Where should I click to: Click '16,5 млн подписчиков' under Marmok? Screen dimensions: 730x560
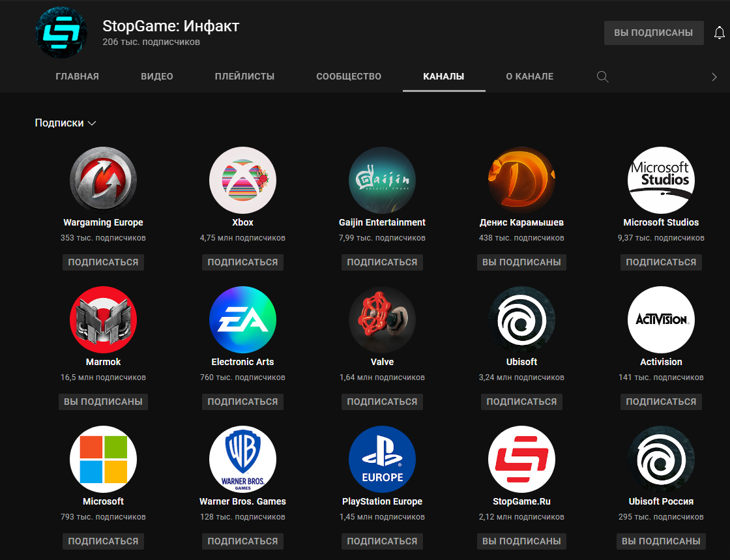pos(103,377)
